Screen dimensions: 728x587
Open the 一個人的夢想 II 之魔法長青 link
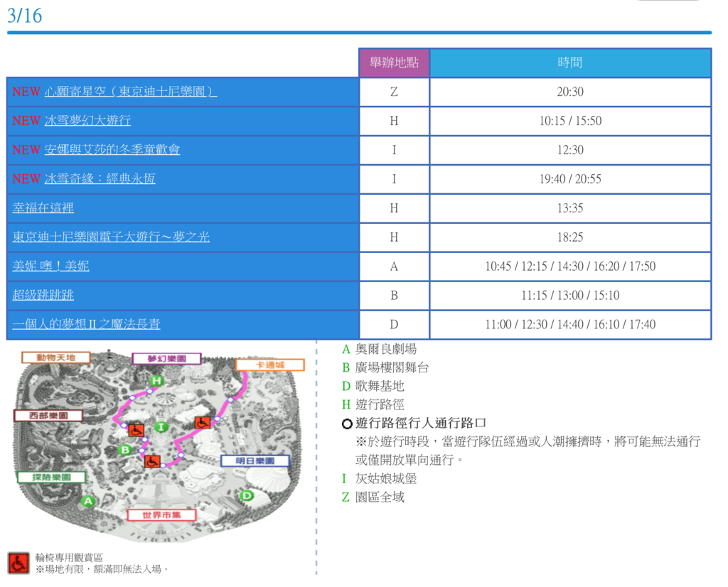86,324
